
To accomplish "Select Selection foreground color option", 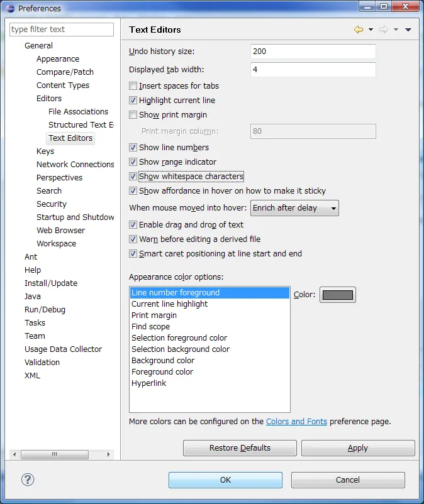I will point(209,338).
